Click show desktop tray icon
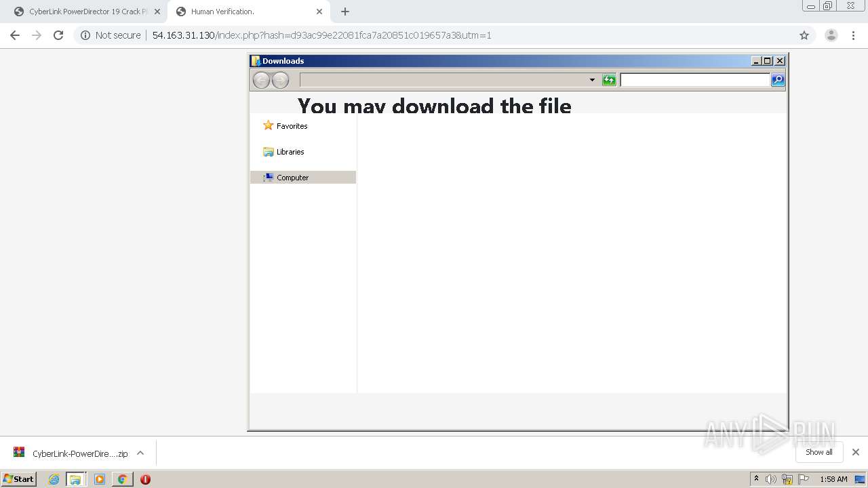Image resolution: width=868 pixels, height=488 pixels. (x=860, y=479)
